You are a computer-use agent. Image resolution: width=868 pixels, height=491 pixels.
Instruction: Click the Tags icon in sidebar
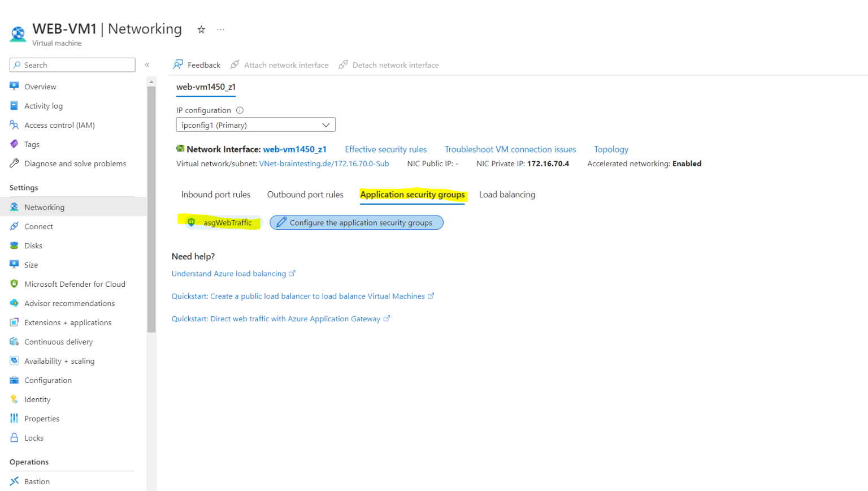pos(14,144)
